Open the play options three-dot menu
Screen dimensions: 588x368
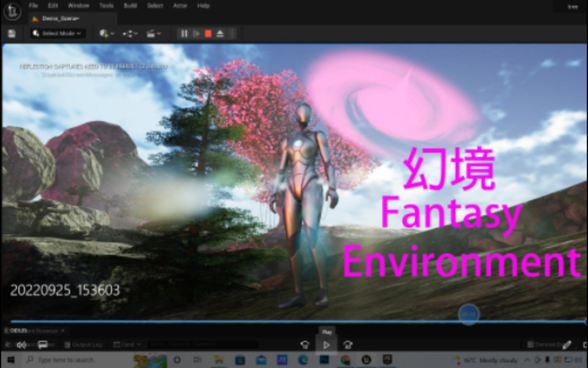[232, 33]
